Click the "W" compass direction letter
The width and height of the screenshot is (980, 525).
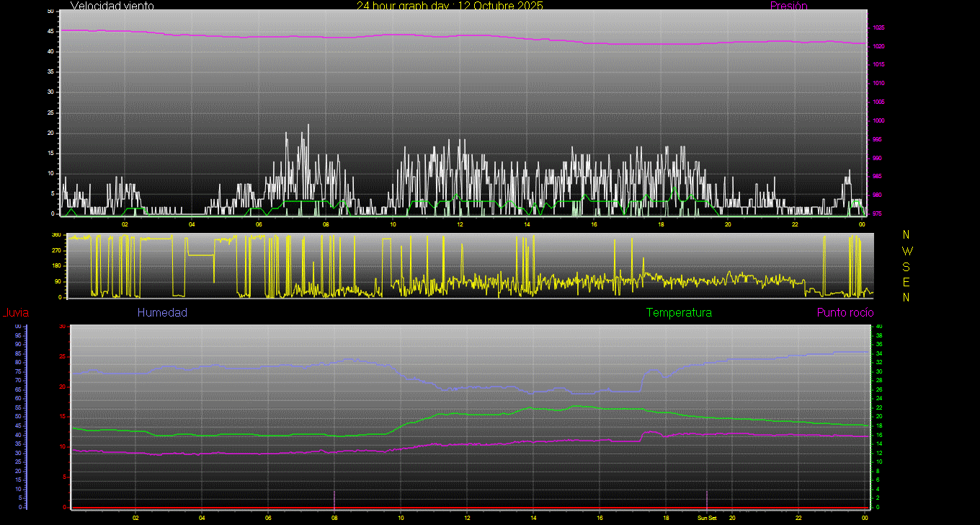pos(906,251)
